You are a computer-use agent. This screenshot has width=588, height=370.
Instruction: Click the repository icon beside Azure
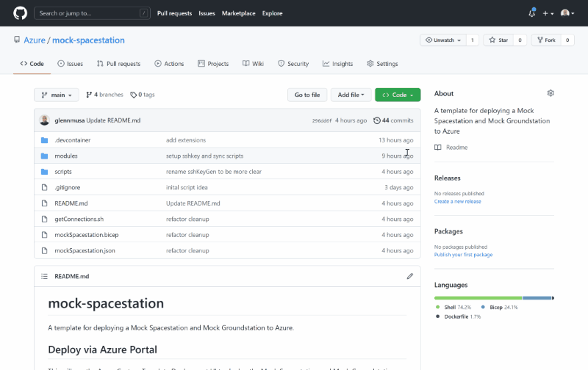[x=17, y=40]
